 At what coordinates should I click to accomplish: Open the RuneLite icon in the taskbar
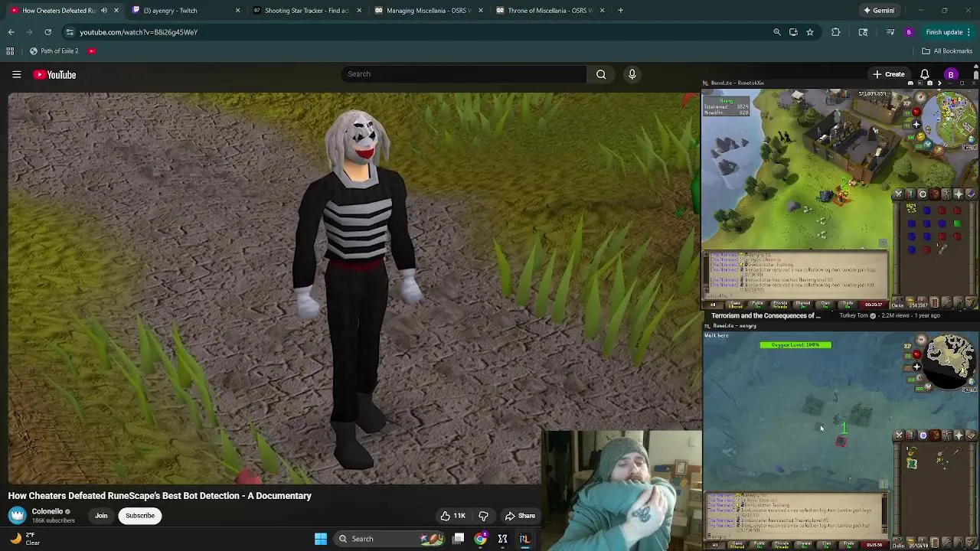524,539
